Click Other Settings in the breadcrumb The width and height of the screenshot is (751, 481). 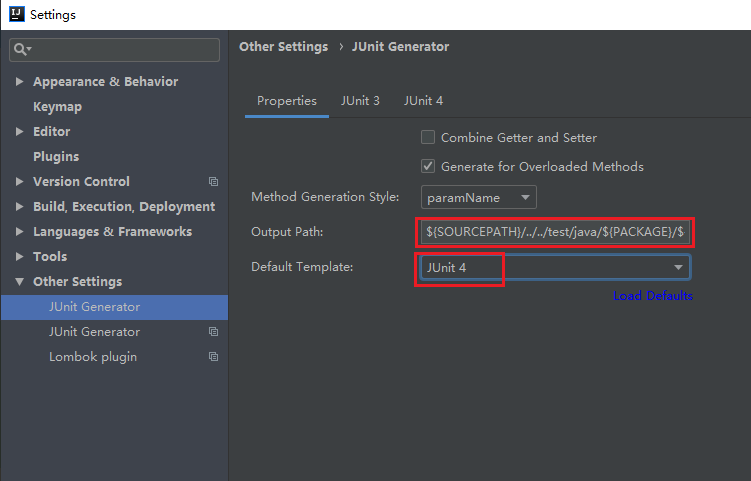284,46
